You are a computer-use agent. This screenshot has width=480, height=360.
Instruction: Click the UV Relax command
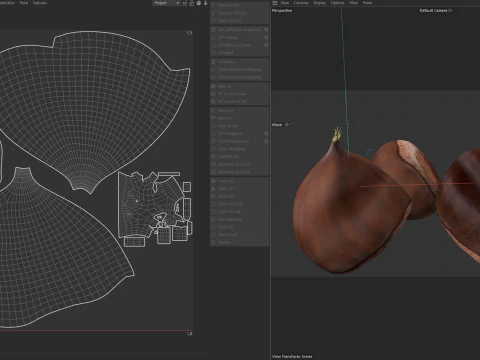point(240,62)
